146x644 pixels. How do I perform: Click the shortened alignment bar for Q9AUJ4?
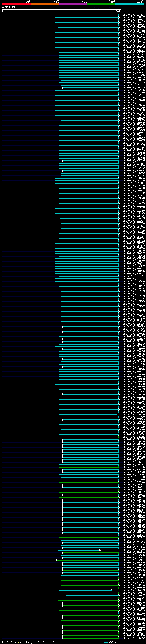(88, 414)
